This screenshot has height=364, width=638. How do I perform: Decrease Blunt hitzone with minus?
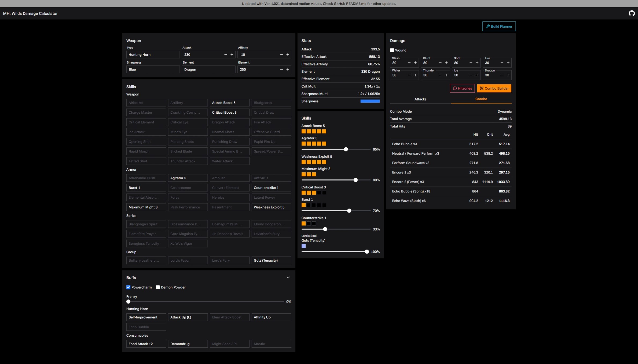440,63
